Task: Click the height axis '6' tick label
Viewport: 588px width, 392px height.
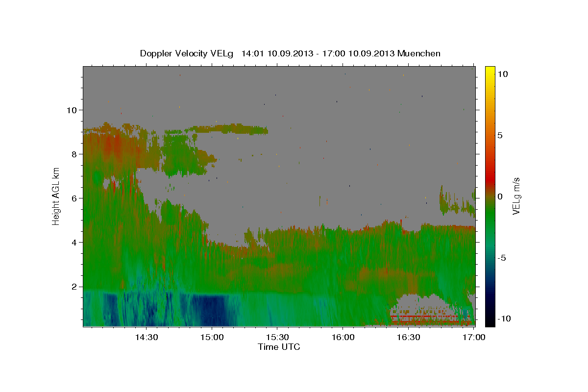Action: tap(74, 198)
